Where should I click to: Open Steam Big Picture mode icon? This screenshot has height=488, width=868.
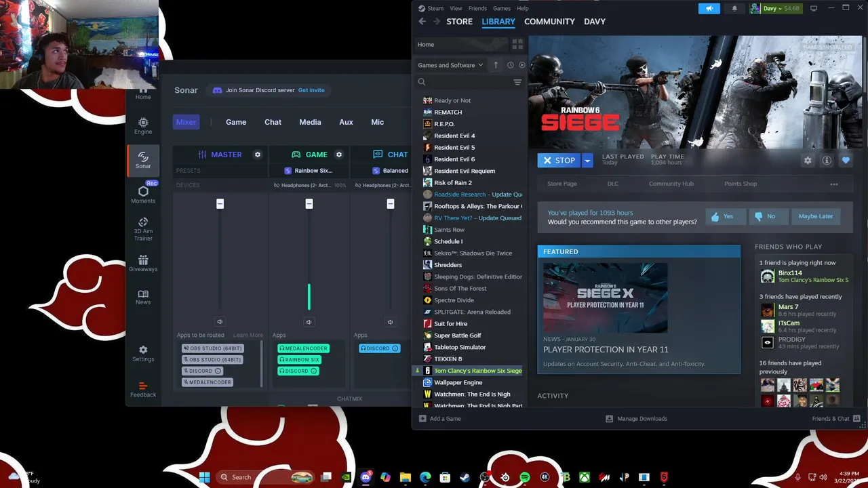(814, 8)
